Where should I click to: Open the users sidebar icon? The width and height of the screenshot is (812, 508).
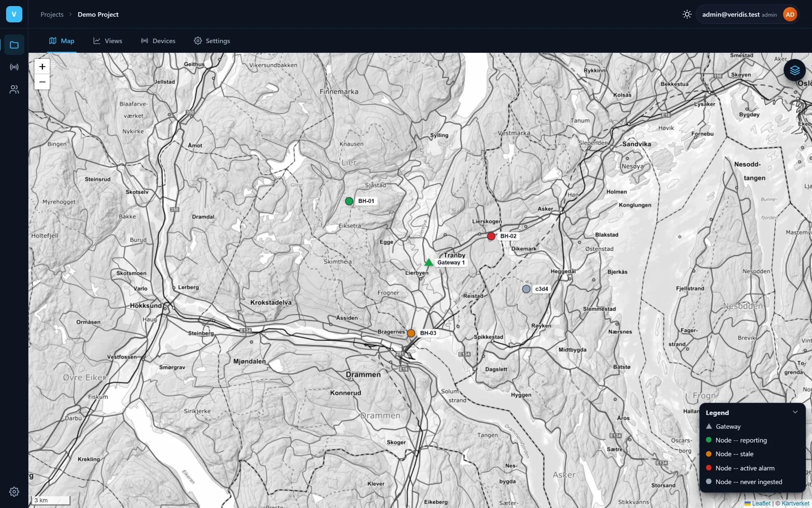14,89
